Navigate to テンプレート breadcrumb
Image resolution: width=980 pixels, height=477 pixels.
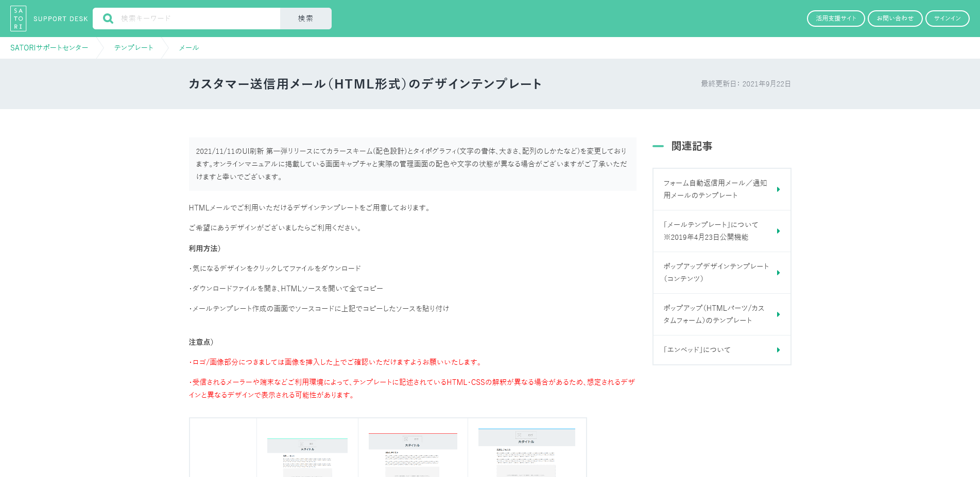pos(134,48)
